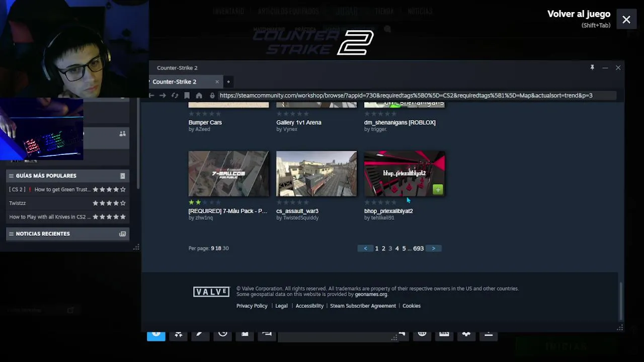The height and width of the screenshot is (362, 644).
Task: Set per page to 30
Action: pyautogui.click(x=225, y=248)
